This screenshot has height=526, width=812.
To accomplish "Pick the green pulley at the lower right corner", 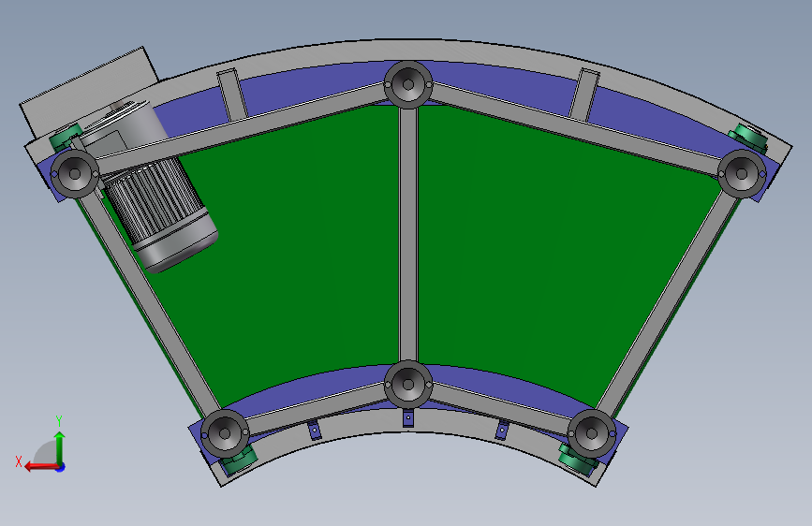I will pyautogui.click(x=578, y=459).
